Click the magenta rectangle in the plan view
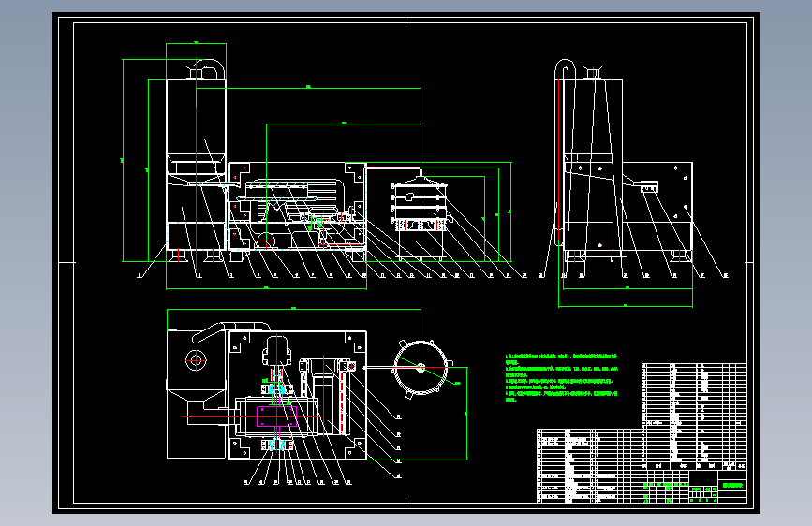Screen dimensions: 812x526 [277, 416]
